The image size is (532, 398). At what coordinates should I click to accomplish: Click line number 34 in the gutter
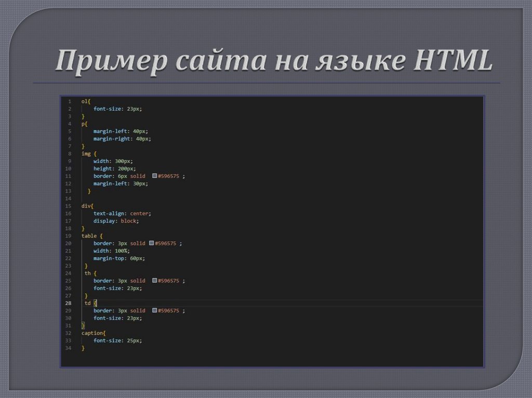pos(68,348)
